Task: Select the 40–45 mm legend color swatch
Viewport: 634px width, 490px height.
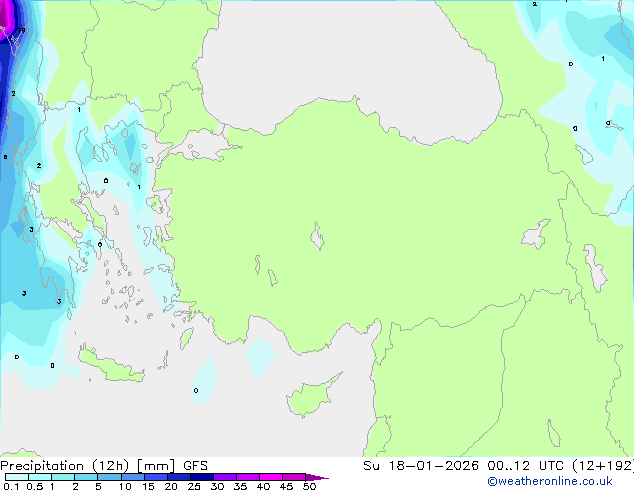Action: click(271, 477)
